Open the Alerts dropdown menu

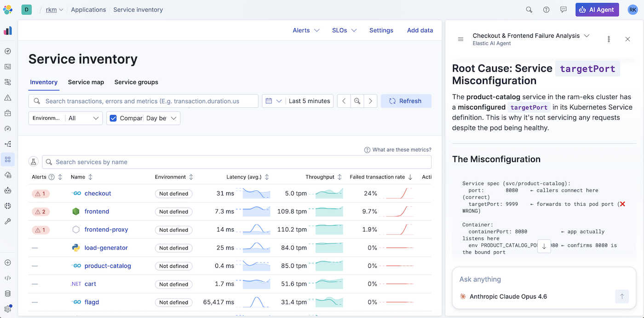tap(306, 30)
